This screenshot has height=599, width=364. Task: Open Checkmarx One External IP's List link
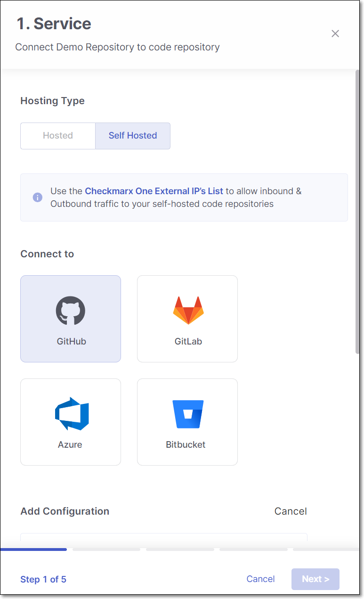coord(154,191)
